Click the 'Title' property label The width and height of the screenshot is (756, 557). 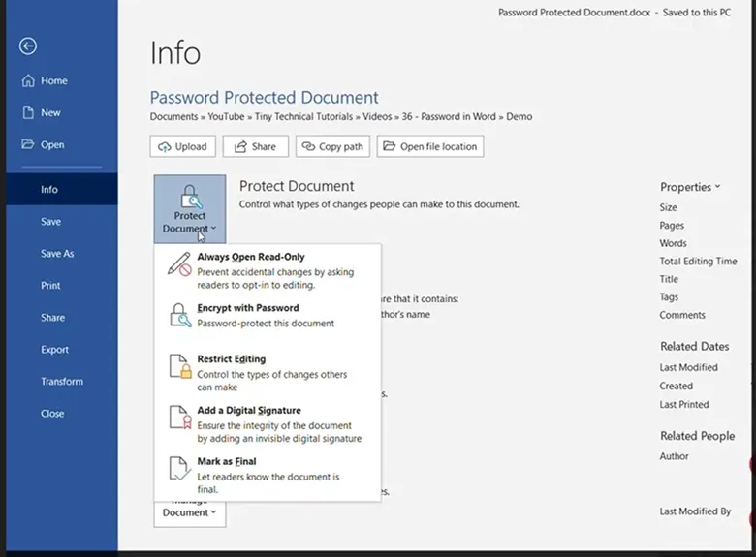pyautogui.click(x=669, y=279)
